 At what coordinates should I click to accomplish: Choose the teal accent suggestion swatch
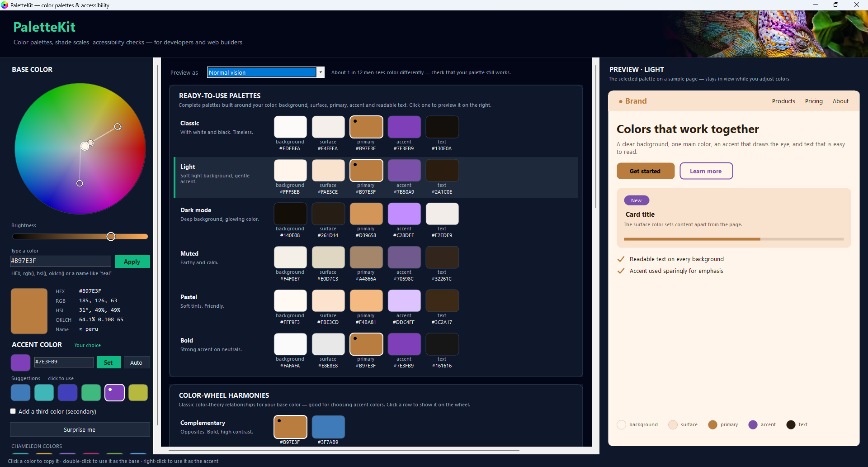[44, 393]
